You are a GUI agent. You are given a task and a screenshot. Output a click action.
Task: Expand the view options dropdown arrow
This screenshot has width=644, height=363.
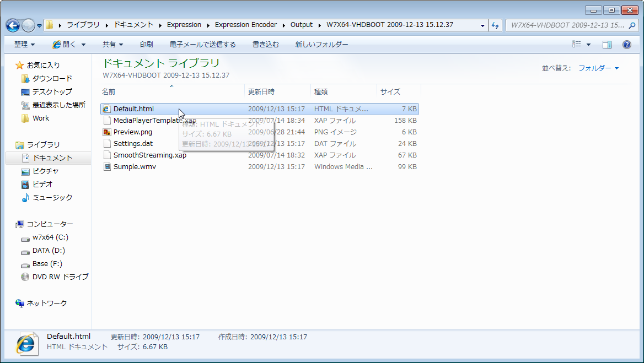588,45
